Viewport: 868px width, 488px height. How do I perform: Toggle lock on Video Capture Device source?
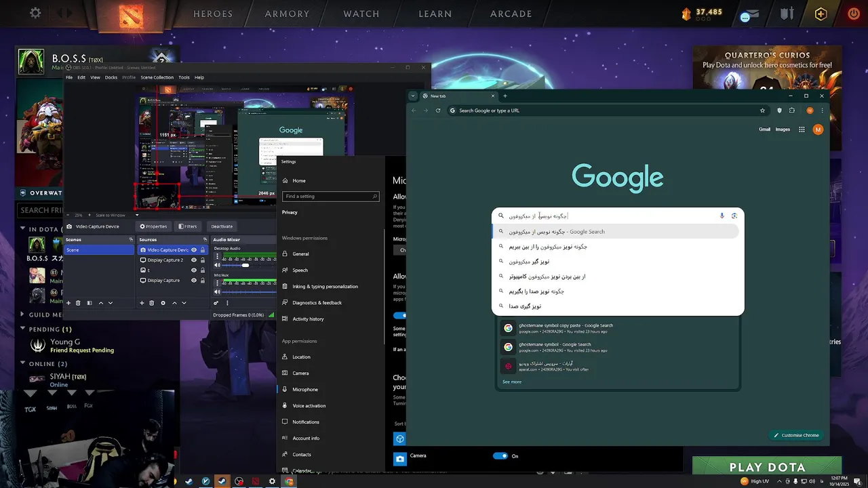tap(203, 250)
